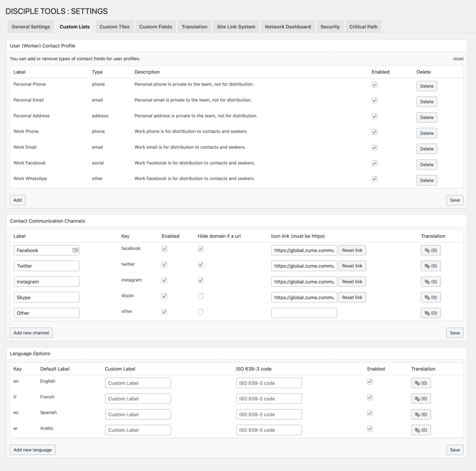Viewport: 476px width, 471px height.
Task: Open translations for the Instagram channel
Action: coord(430,281)
